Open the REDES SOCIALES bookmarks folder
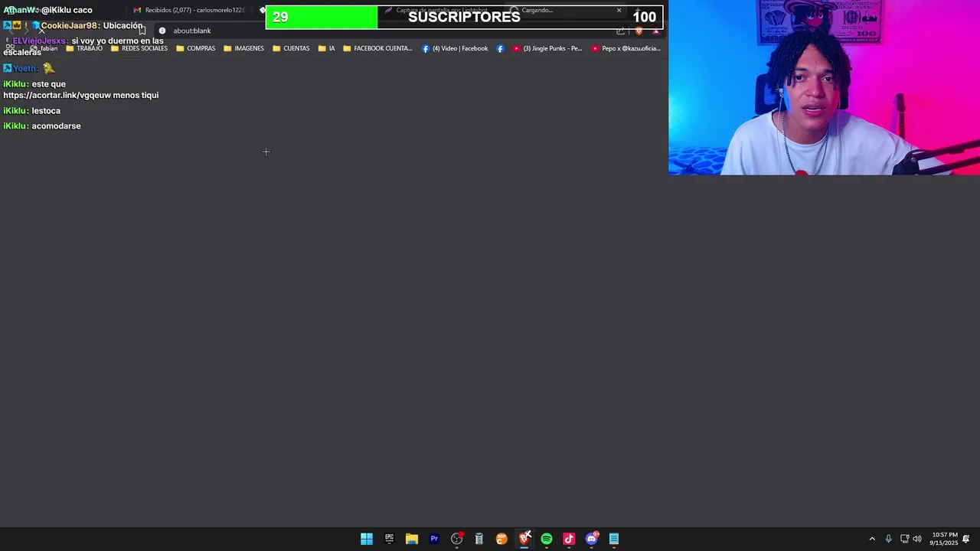This screenshot has width=980, height=551. point(139,48)
